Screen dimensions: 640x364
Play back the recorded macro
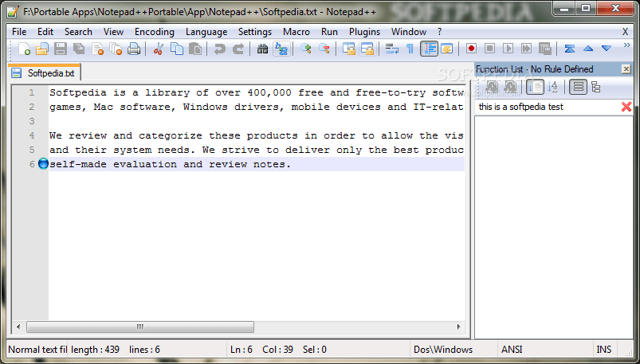coord(508,49)
